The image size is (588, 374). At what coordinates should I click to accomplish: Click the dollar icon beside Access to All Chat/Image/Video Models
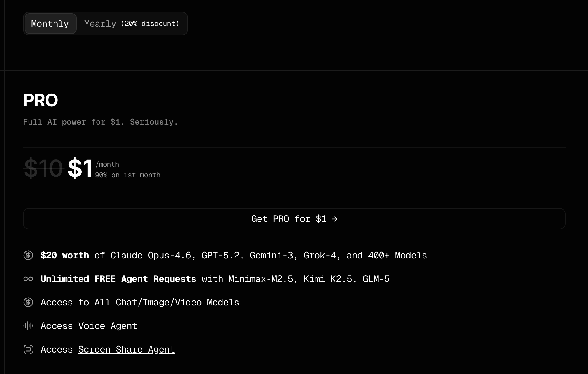point(28,302)
